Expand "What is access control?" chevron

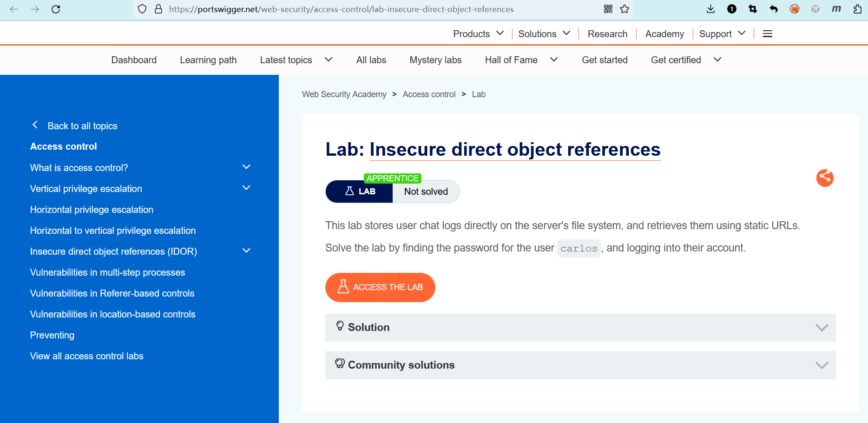coord(246,167)
